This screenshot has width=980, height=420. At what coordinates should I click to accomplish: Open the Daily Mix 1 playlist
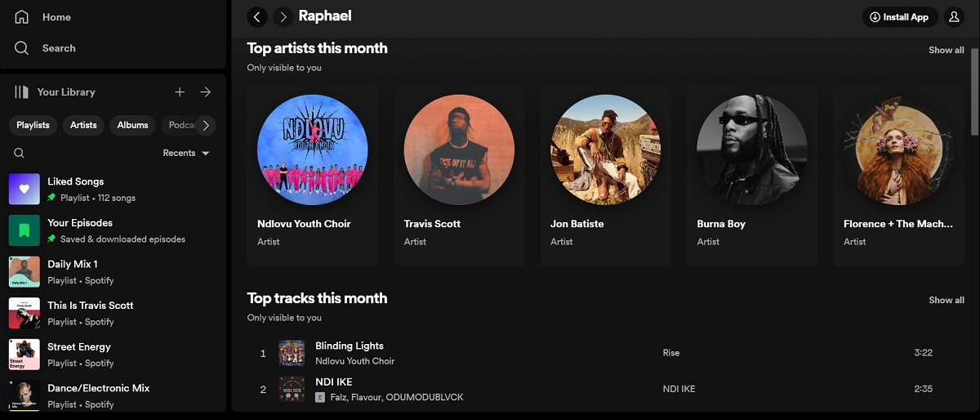[x=113, y=272]
